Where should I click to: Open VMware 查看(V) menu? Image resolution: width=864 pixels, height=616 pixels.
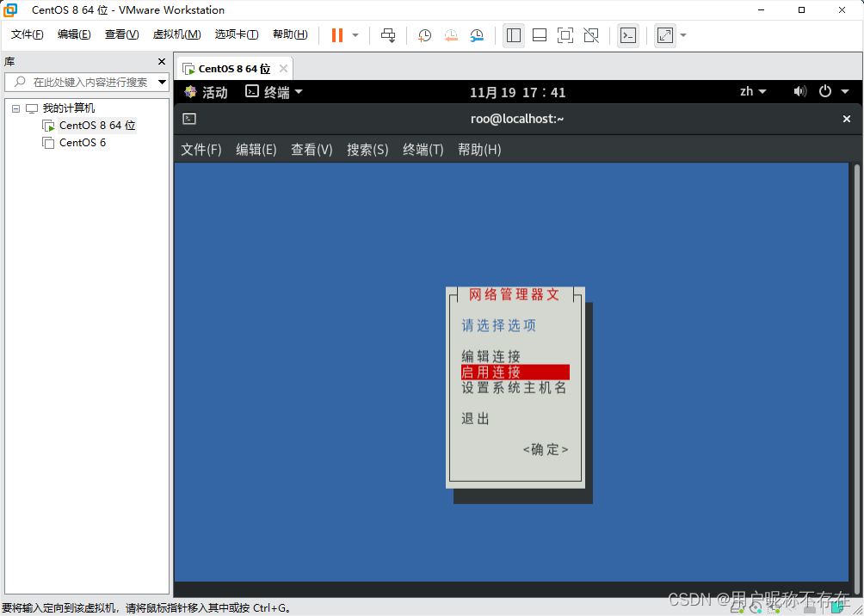coord(122,34)
